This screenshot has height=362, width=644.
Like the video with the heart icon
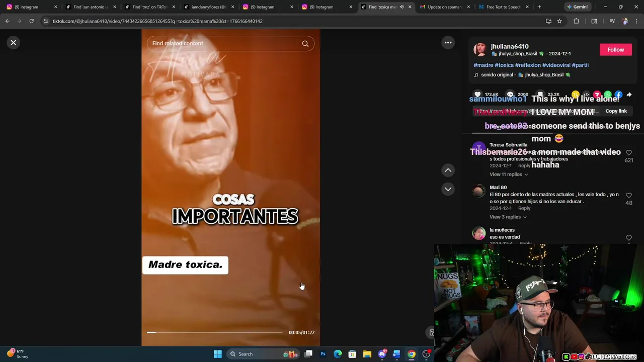point(477,95)
